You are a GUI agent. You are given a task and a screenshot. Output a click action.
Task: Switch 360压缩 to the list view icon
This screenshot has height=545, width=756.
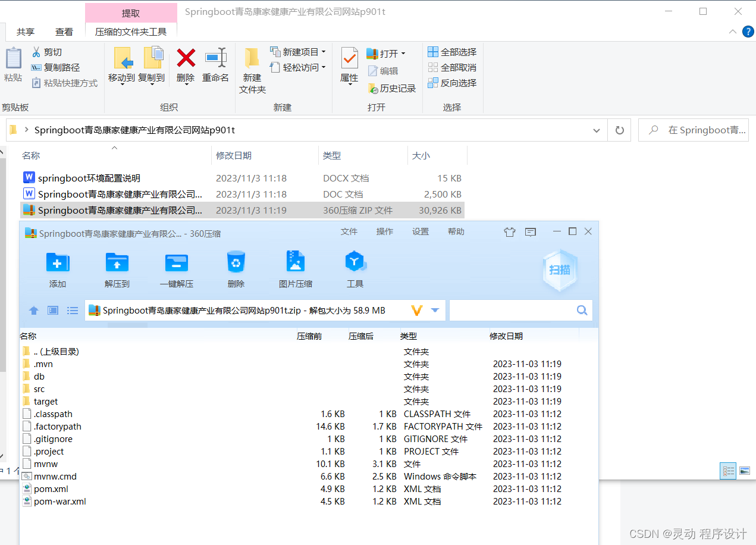pyautogui.click(x=73, y=311)
